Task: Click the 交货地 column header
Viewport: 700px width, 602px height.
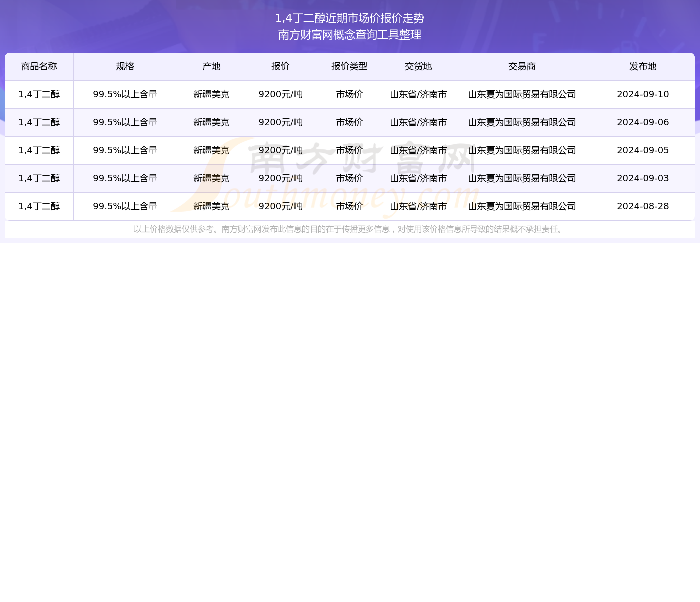Action: click(x=418, y=66)
